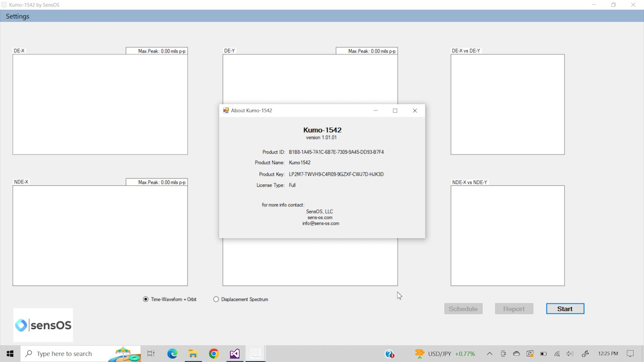This screenshot has width=644, height=362.
Task: Open Visual Studio from taskbar
Action: click(x=235, y=354)
